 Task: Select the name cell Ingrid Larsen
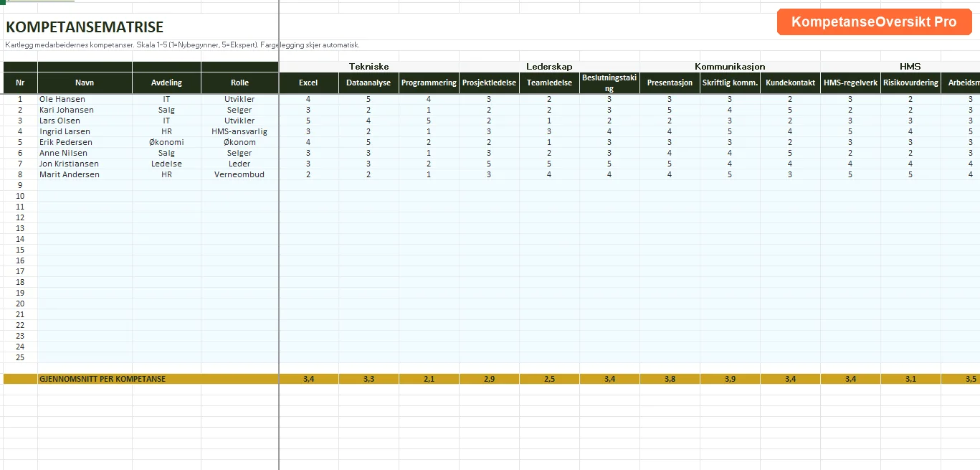point(85,131)
